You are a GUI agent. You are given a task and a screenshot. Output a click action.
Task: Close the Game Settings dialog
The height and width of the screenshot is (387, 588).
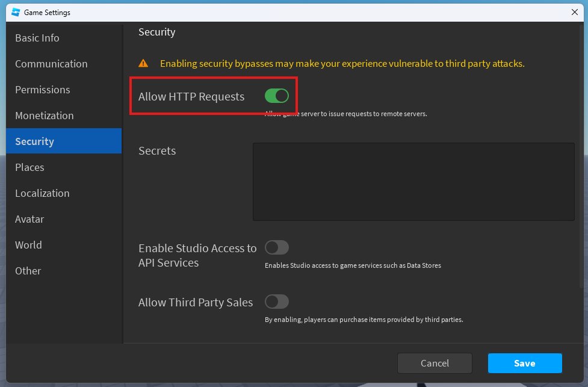[575, 13]
